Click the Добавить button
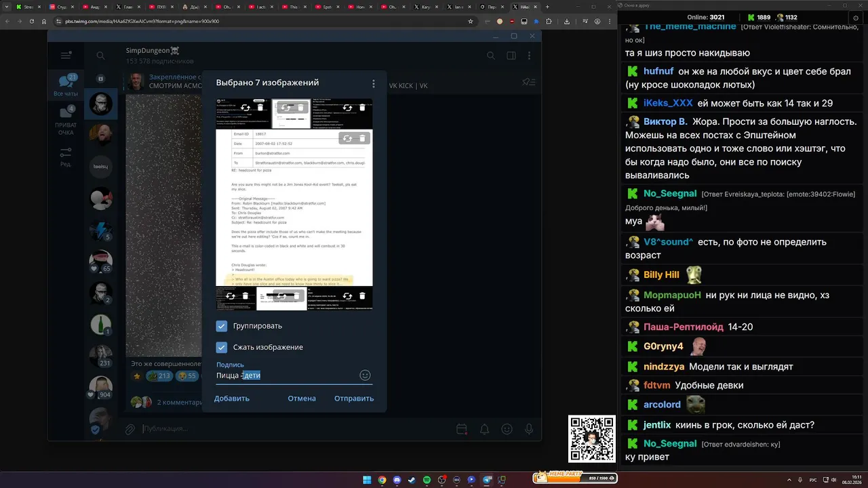 (x=232, y=399)
